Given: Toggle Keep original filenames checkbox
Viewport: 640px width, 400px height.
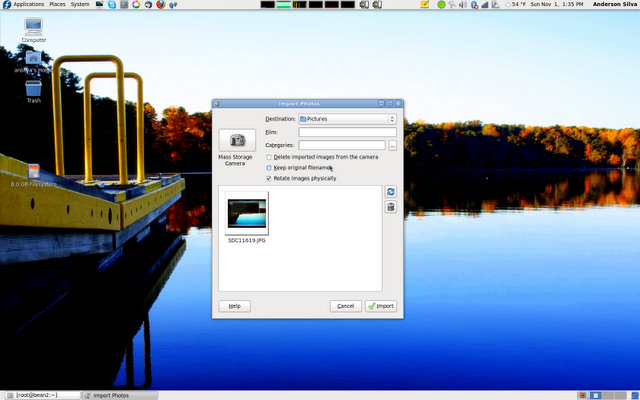Looking at the screenshot, I should 269,168.
